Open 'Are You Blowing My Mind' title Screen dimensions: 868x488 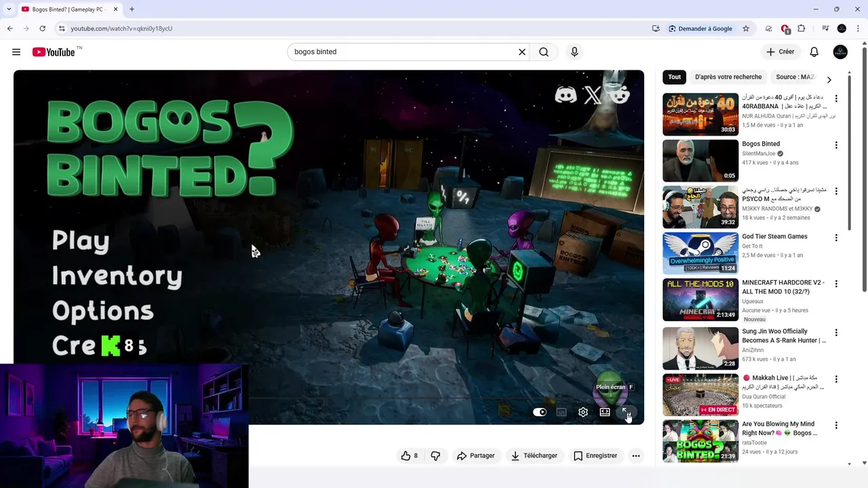point(779,428)
